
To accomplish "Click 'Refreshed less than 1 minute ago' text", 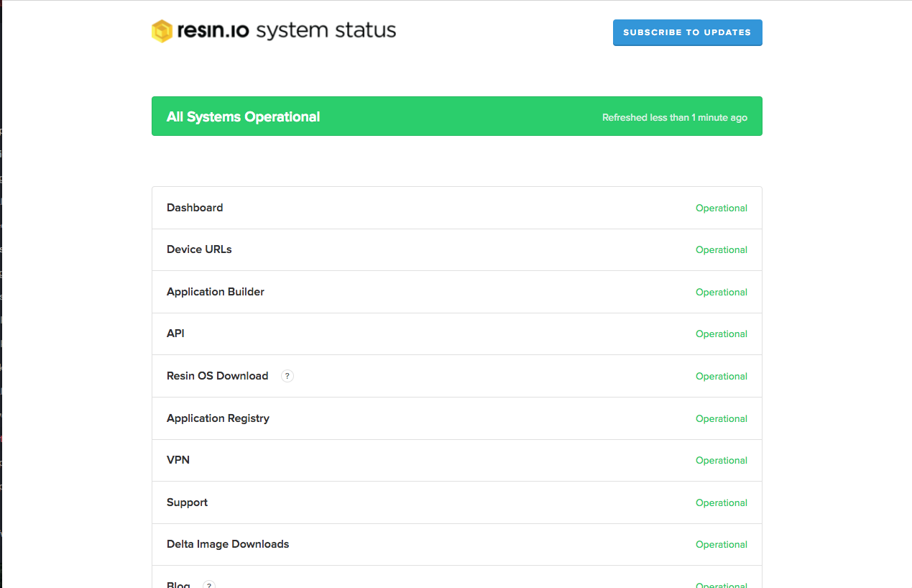I will pyautogui.click(x=675, y=117).
